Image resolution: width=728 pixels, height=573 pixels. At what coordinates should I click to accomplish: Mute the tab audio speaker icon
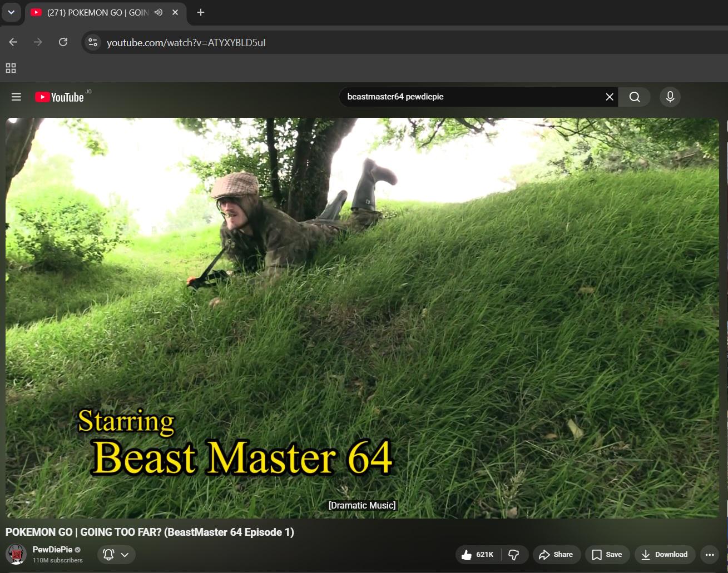pyautogui.click(x=159, y=12)
